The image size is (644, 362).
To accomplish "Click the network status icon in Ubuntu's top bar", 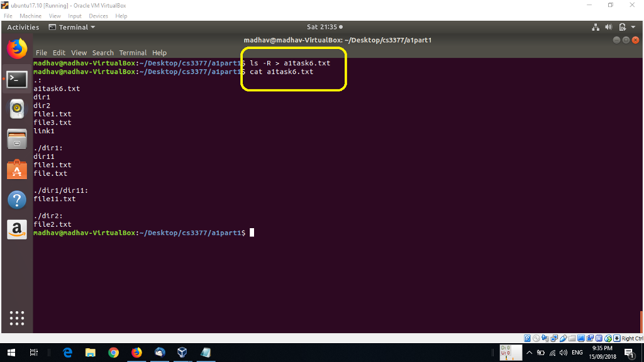I will [x=595, y=27].
